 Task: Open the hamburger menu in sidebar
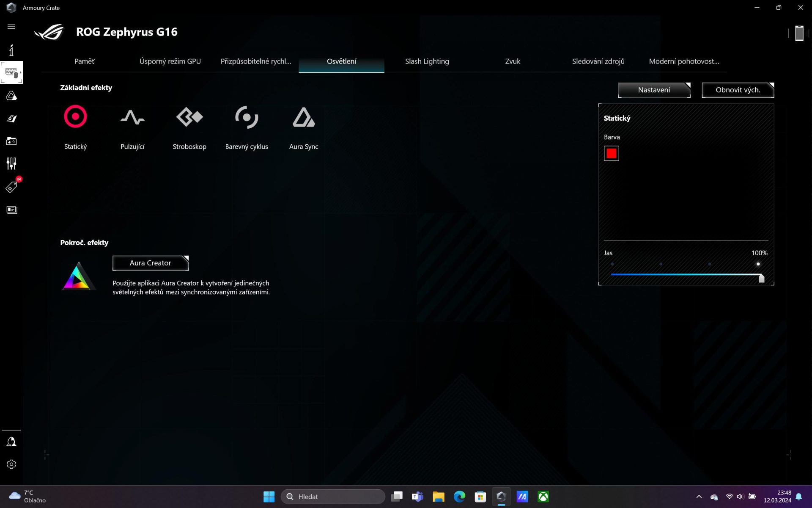[11, 27]
